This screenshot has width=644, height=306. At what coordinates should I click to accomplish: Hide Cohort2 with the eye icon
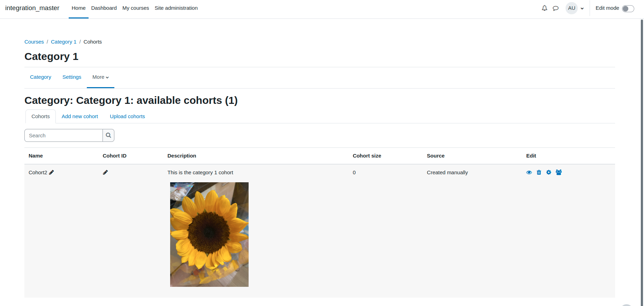pyautogui.click(x=529, y=173)
